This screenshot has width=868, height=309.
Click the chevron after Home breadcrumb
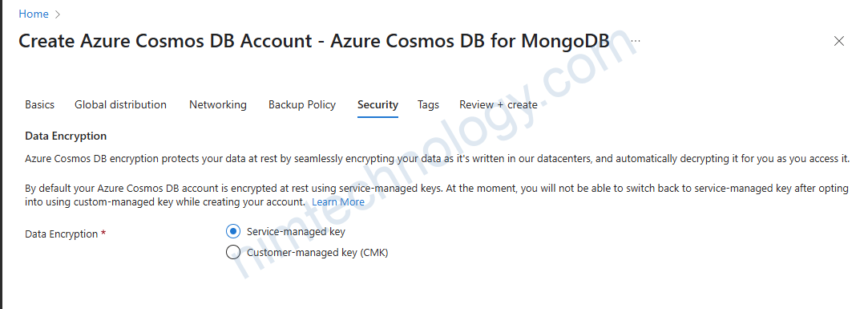click(x=59, y=14)
